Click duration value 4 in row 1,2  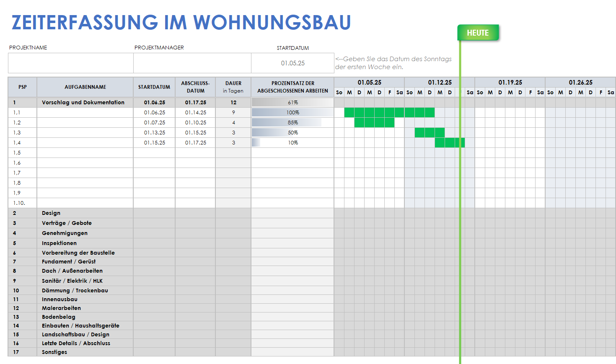click(233, 123)
